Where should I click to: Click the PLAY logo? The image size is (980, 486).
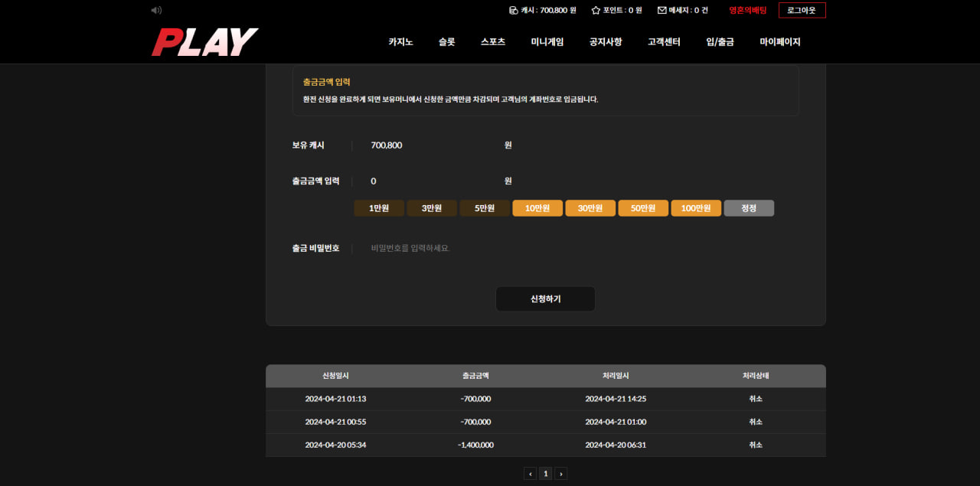coord(204,42)
